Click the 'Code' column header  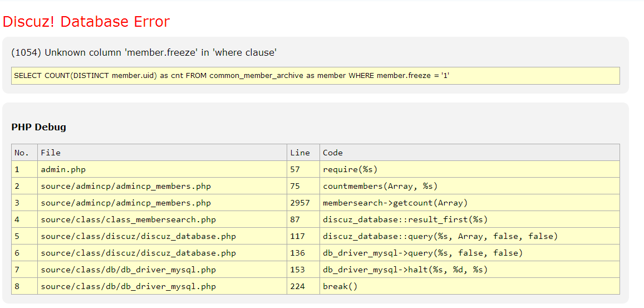469,153
